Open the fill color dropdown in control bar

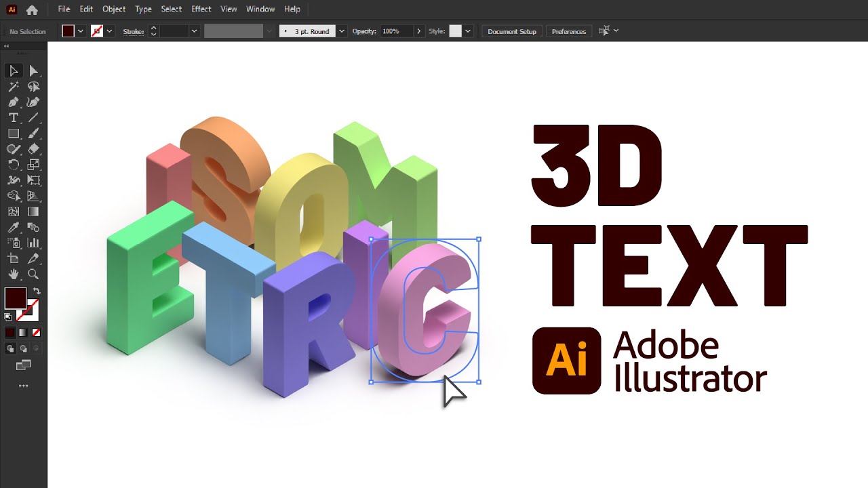click(81, 31)
